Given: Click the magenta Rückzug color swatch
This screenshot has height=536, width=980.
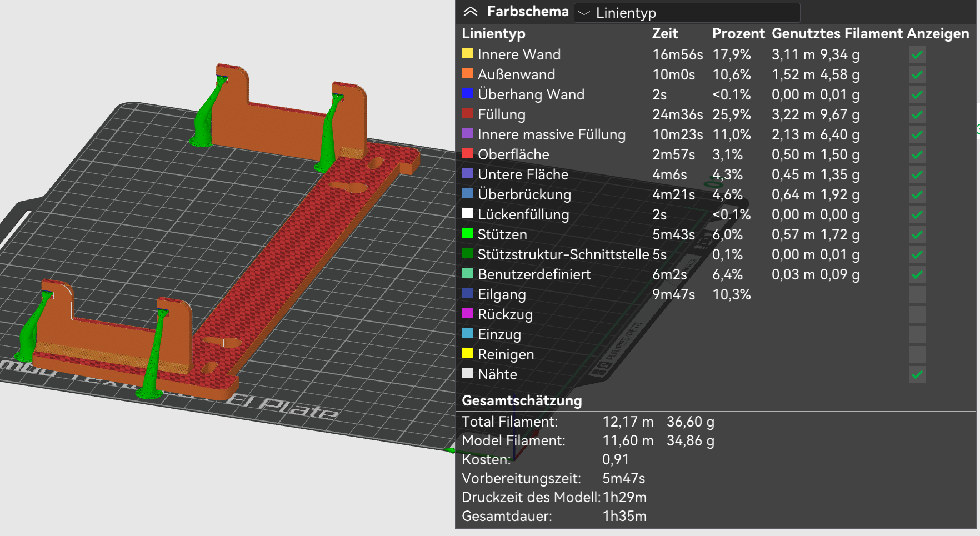Looking at the screenshot, I should [467, 314].
